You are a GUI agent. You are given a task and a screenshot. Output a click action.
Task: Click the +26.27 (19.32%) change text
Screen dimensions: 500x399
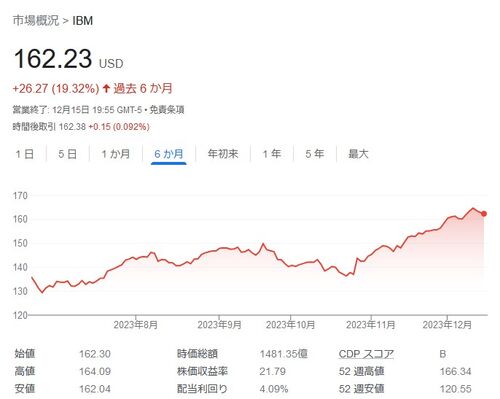pyautogui.click(x=56, y=89)
